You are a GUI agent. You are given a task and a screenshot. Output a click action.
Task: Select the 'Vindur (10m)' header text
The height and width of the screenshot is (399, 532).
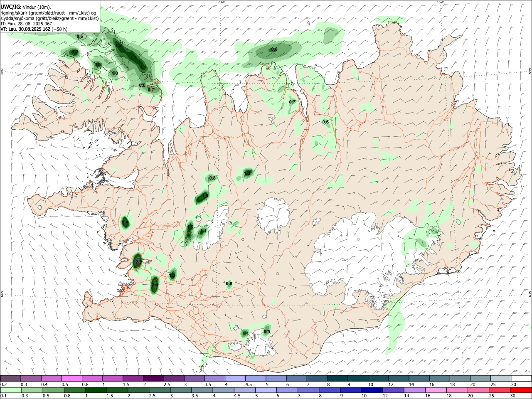pyautogui.click(x=36, y=7)
